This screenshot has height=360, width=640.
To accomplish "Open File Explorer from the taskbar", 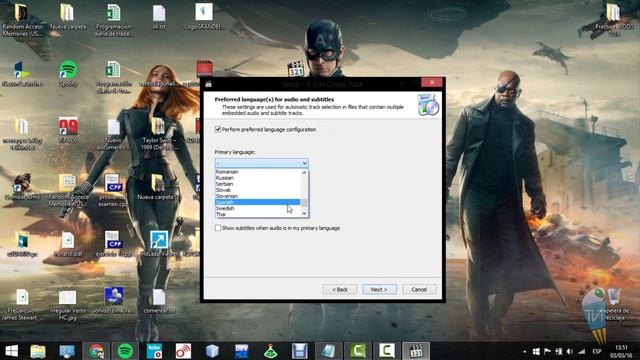I will (x=38, y=351).
